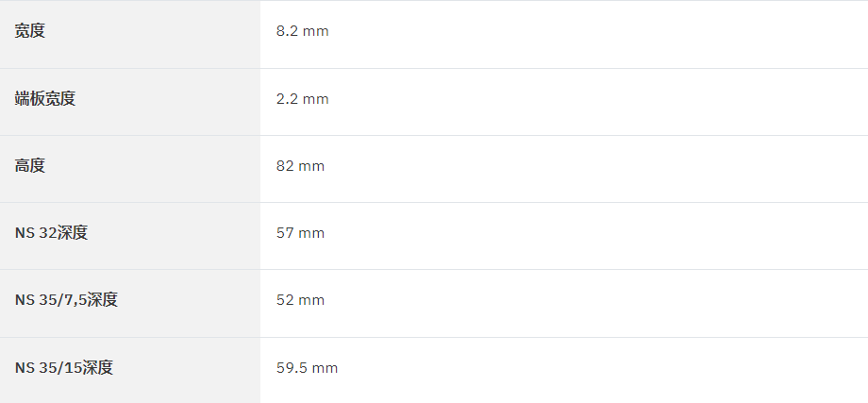Click the mm unit in 宽度 row
Viewport: 868px width, 403px height.
pyautogui.click(x=315, y=31)
